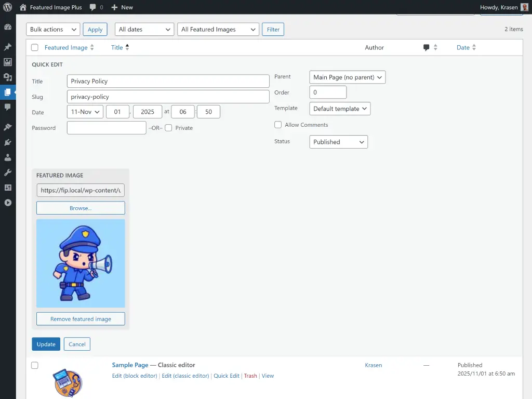Tick the checkbox next to Sample Page
Viewport: 532px width, 399px height.
(x=34, y=365)
